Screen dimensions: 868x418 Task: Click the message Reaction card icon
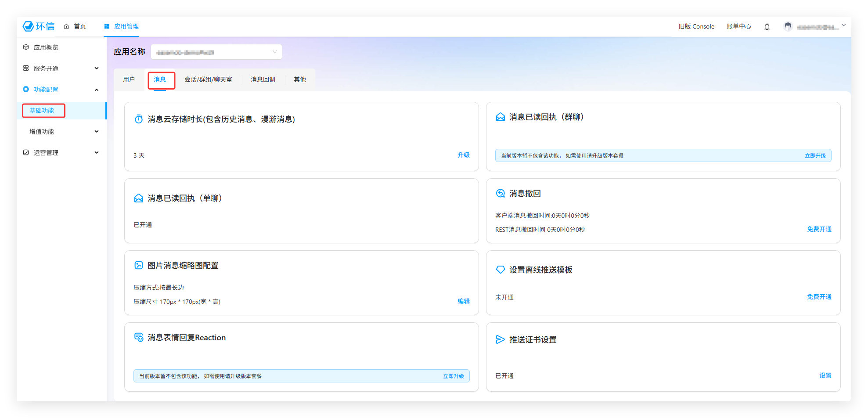139,337
